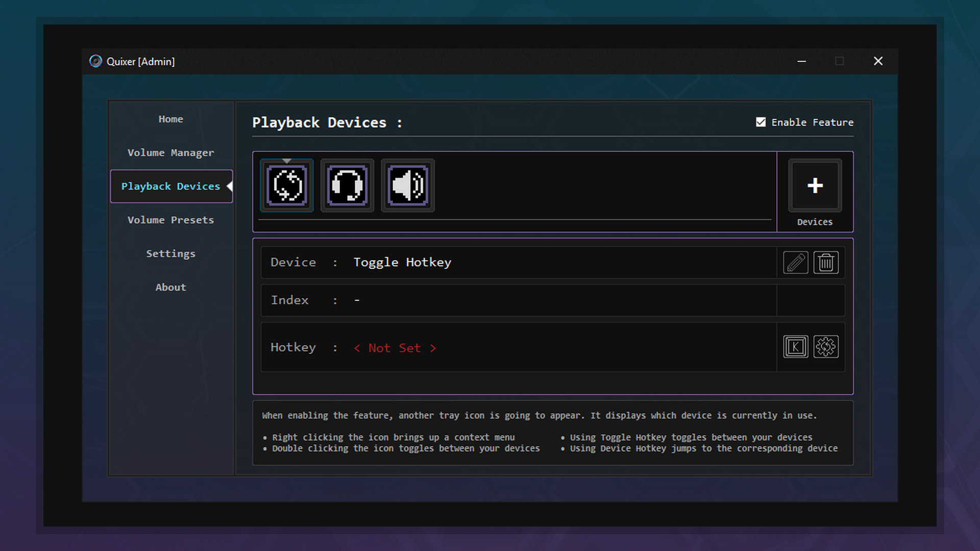980x551 pixels.
Task: Delete the device using the trash icon
Action: [826, 262]
